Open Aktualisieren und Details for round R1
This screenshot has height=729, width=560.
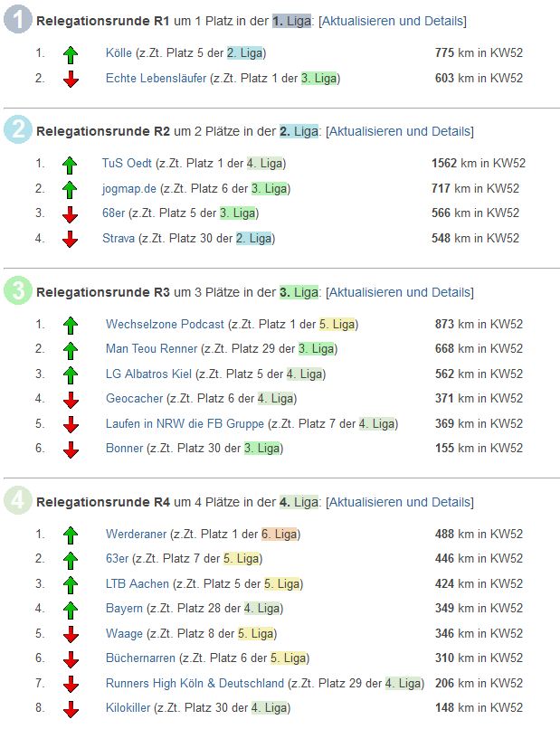[x=393, y=21]
